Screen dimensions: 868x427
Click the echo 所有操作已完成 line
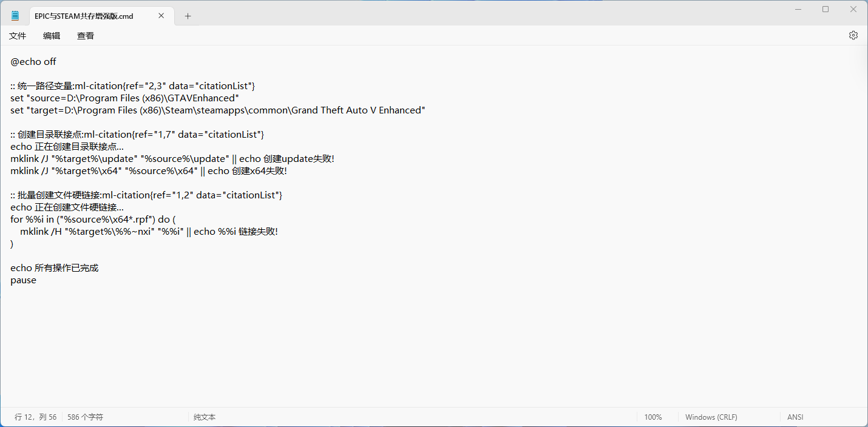[x=55, y=268]
